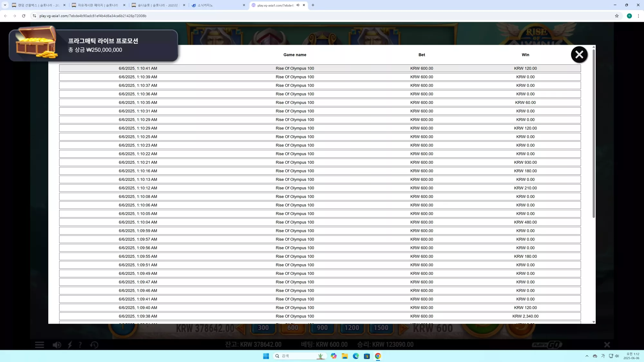Select the KRW 60.00 win cell

525,103
